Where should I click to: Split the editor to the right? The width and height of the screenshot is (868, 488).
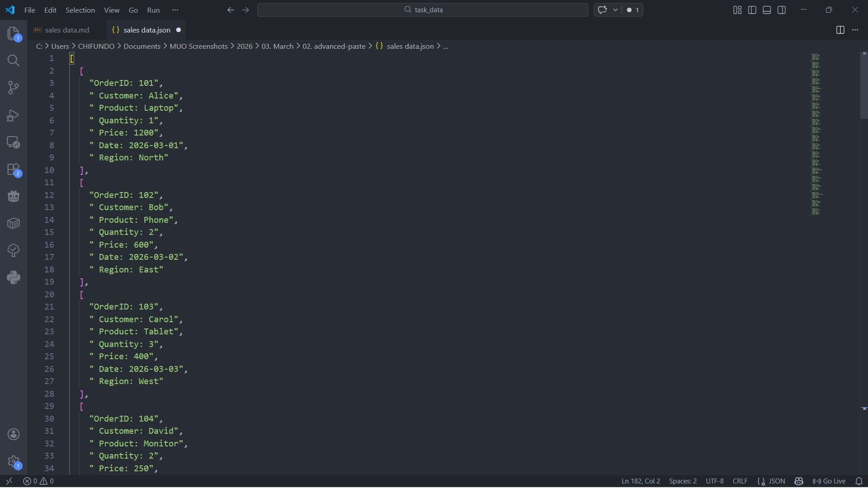click(x=840, y=30)
